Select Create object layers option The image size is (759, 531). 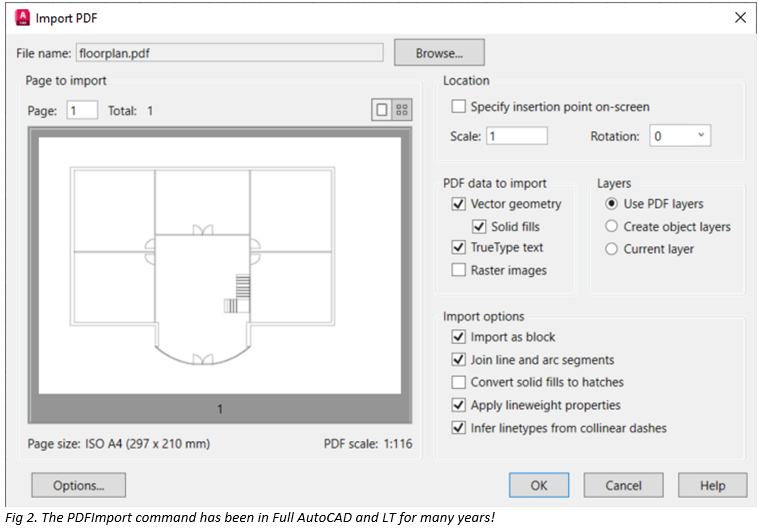[x=611, y=226]
